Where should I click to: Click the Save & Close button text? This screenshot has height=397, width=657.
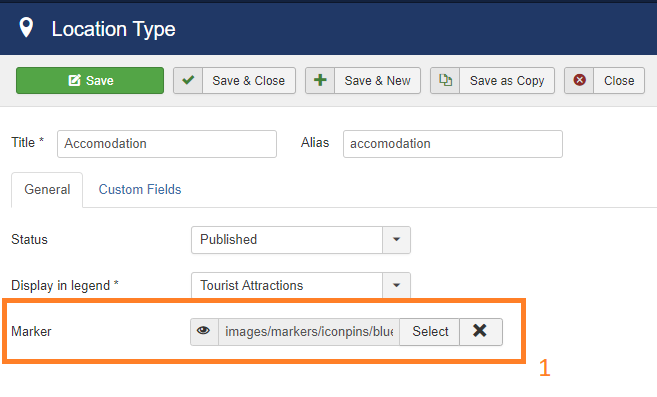(248, 80)
